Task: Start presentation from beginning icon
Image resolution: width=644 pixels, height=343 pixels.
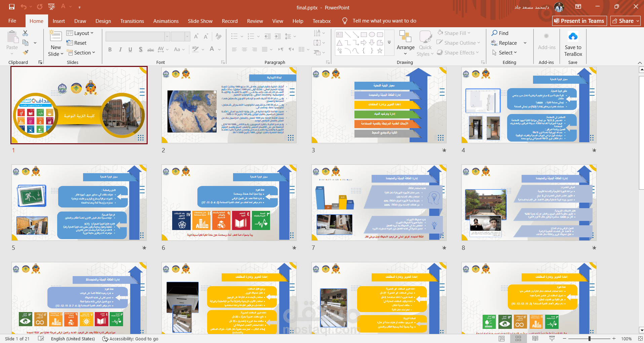Action: (x=51, y=7)
